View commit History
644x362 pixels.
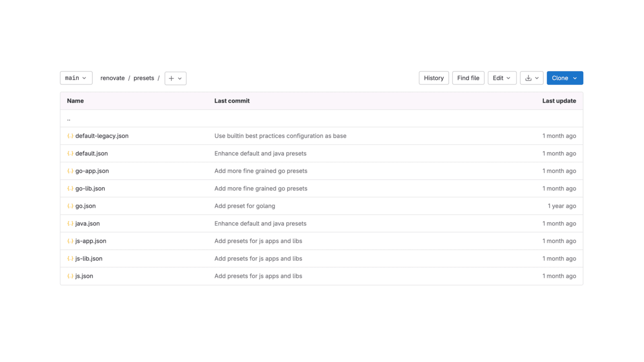click(433, 78)
